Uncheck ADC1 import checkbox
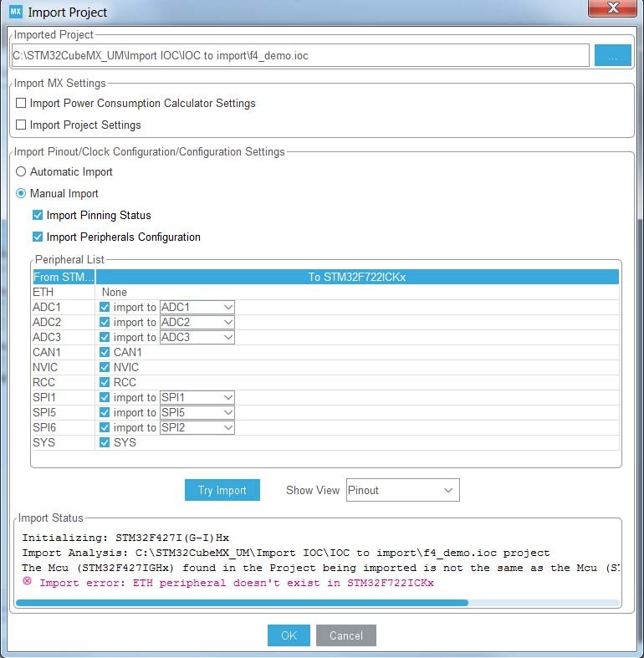This screenshot has height=658, width=644. [x=105, y=307]
